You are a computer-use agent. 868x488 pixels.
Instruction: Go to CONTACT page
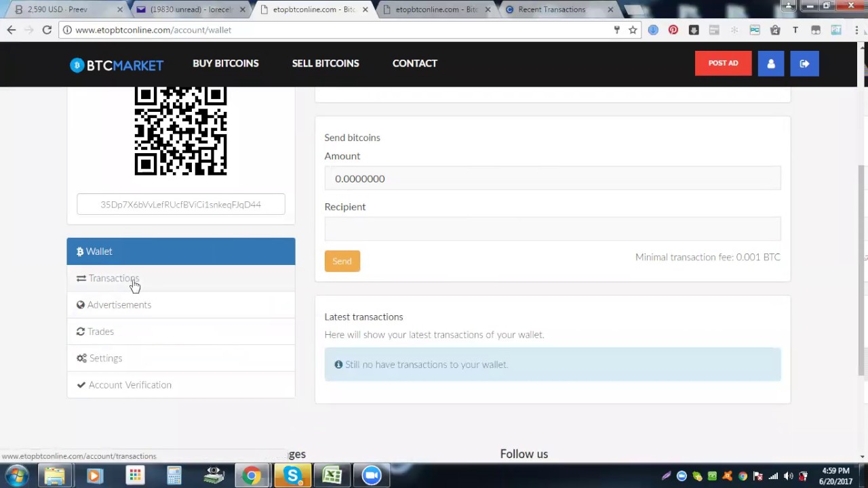[415, 63]
